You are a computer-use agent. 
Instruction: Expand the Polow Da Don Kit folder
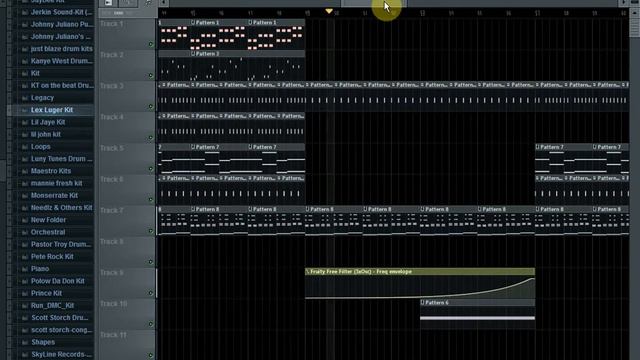(58, 281)
